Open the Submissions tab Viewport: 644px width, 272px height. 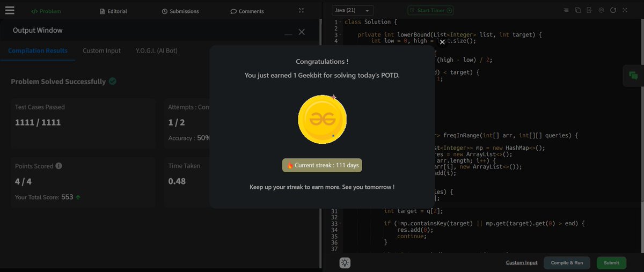coord(180,11)
